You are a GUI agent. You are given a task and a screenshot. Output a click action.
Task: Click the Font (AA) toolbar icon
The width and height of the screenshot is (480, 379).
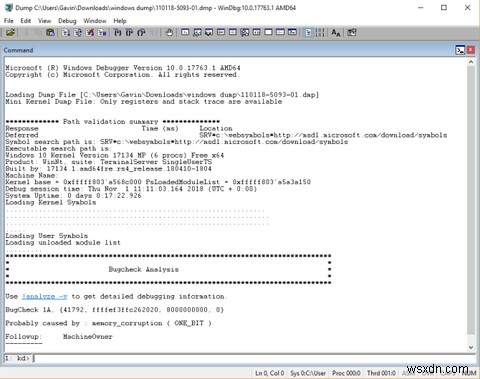[336, 32]
